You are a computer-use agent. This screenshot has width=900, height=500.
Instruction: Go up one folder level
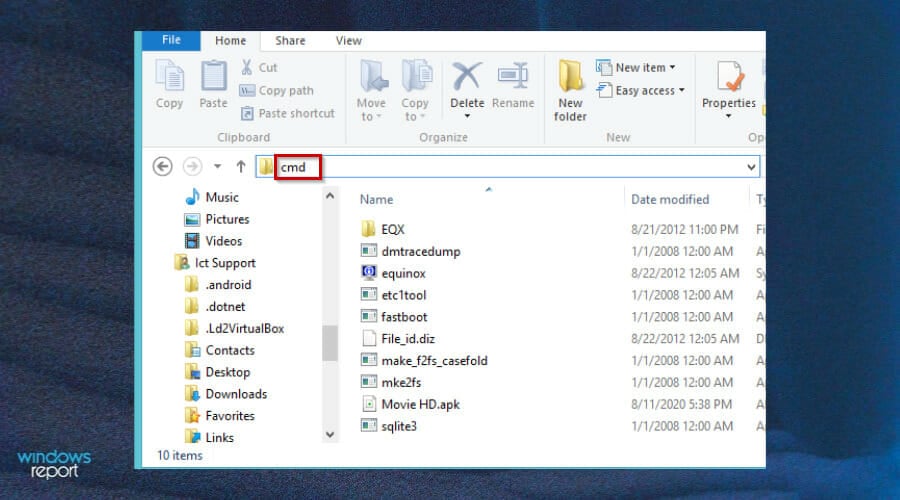tap(241, 166)
